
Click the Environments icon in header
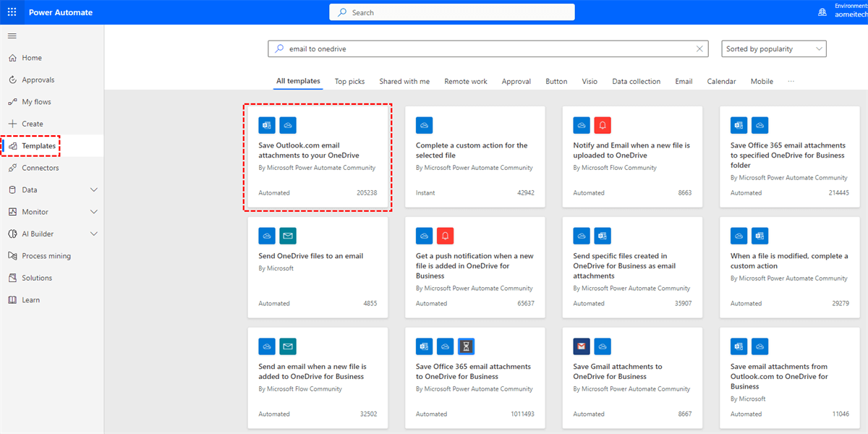point(822,12)
